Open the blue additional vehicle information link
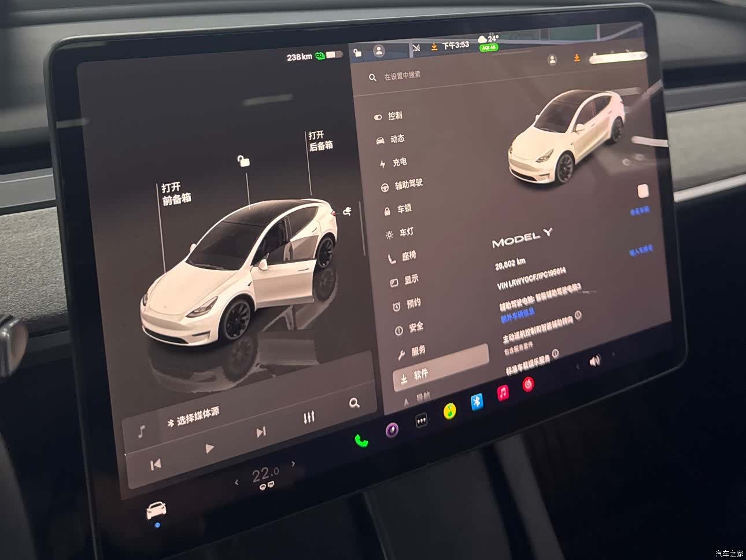The height and width of the screenshot is (560, 746). pos(518,314)
